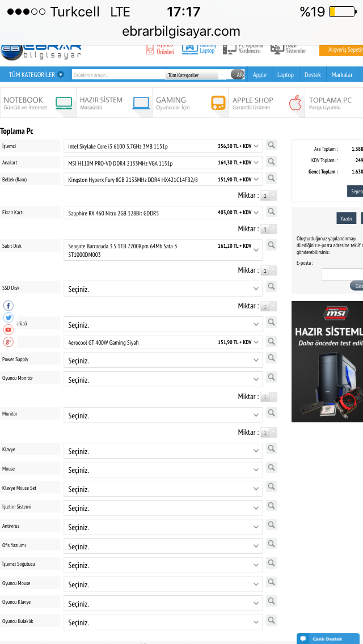Click Ebrar Bilgisayar logo
363x644 pixels.
click(x=41, y=52)
